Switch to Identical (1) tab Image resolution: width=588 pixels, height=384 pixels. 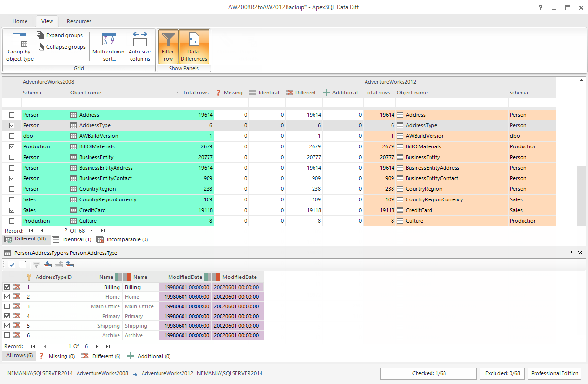click(72, 239)
